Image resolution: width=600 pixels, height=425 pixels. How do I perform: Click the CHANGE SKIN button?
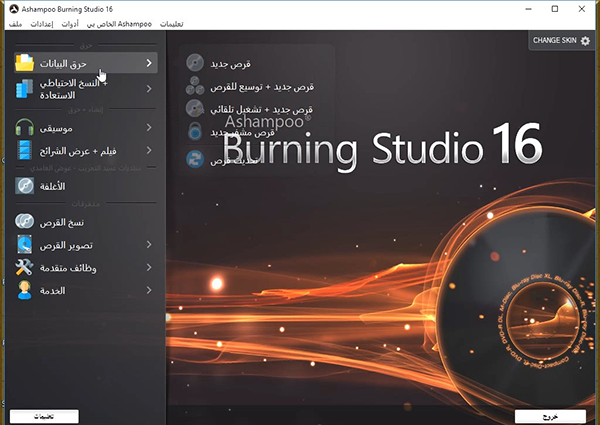(x=561, y=41)
